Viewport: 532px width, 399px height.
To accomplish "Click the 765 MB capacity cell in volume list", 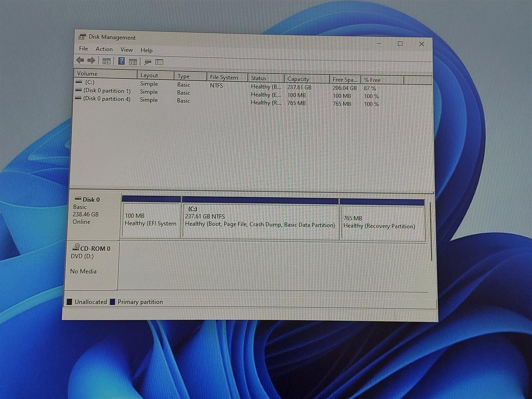I will tap(296, 103).
